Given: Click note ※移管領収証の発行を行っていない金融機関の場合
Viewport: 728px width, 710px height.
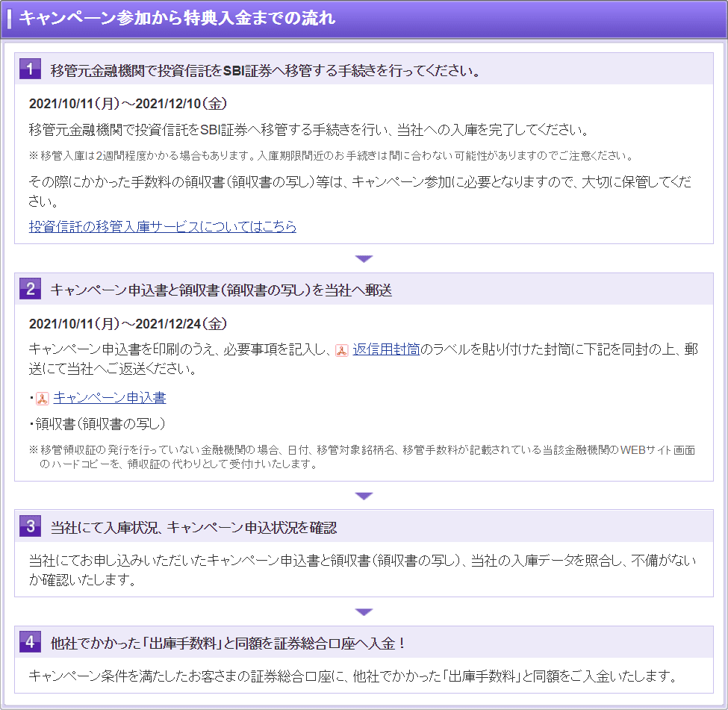Looking at the screenshot, I should click(x=362, y=457).
